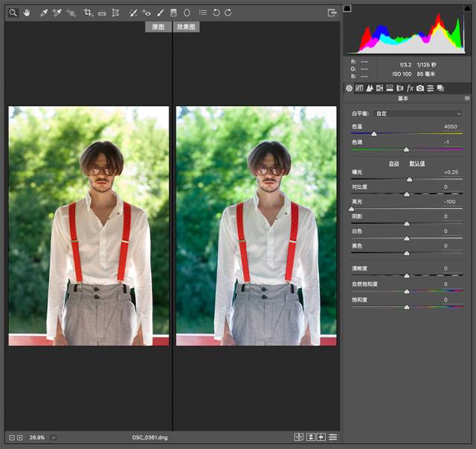The height and width of the screenshot is (449, 476).
Task: Open the HSL / Grayscale panel
Action: tap(379, 88)
